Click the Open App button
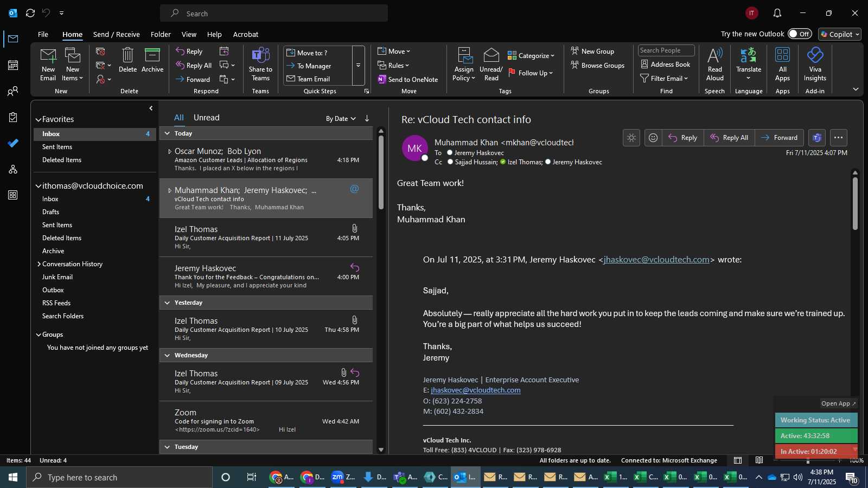 [x=838, y=403]
